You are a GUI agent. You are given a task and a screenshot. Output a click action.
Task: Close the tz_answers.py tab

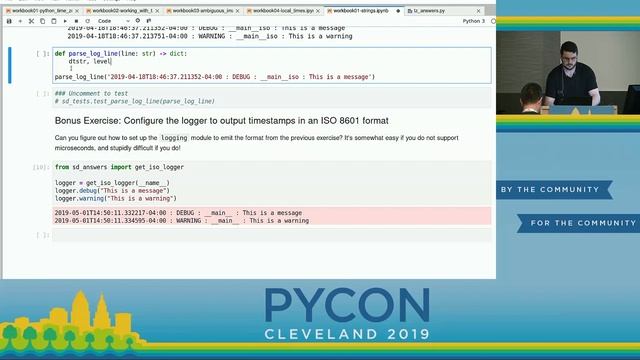478,11
